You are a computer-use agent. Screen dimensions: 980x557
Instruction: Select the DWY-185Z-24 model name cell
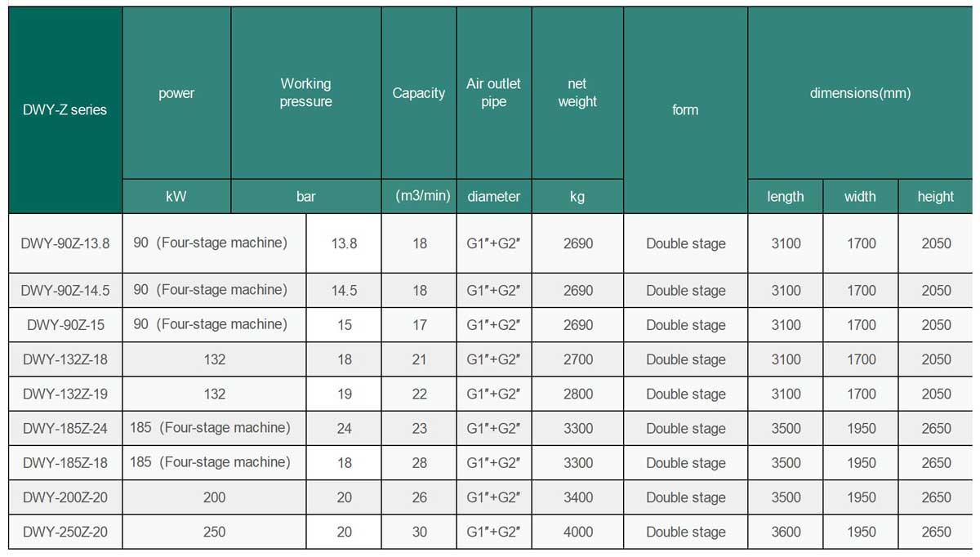[65, 428]
